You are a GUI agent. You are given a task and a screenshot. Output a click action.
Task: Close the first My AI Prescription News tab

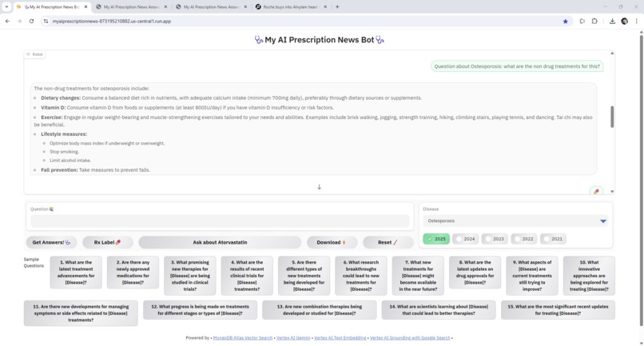[x=85, y=6]
